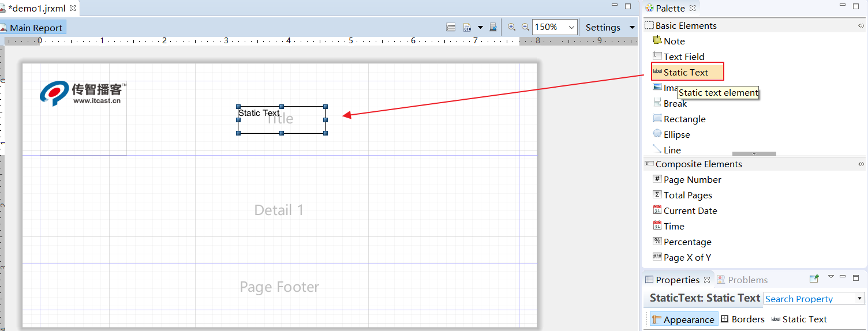Choose the Percentage composite element
The width and height of the screenshot is (868, 331).
click(682, 242)
